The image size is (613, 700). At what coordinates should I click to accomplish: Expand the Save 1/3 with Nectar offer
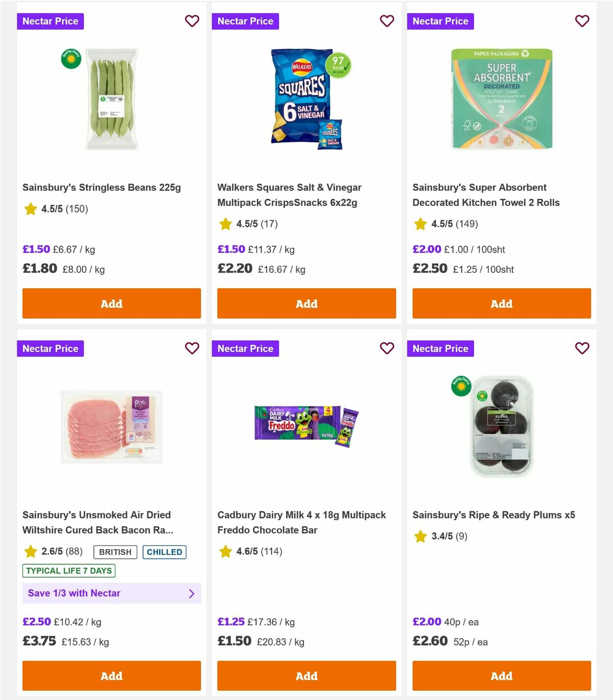(x=111, y=593)
